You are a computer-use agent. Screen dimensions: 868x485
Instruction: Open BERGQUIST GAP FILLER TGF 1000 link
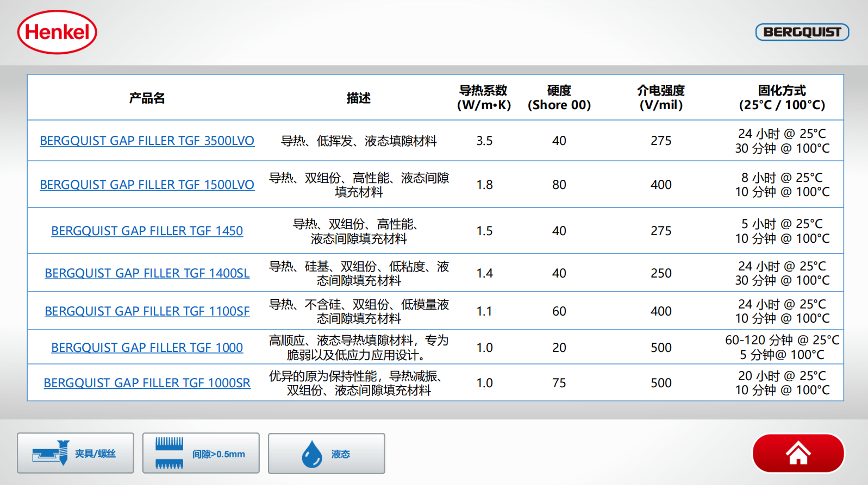pyautogui.click(x=147, y=348)
